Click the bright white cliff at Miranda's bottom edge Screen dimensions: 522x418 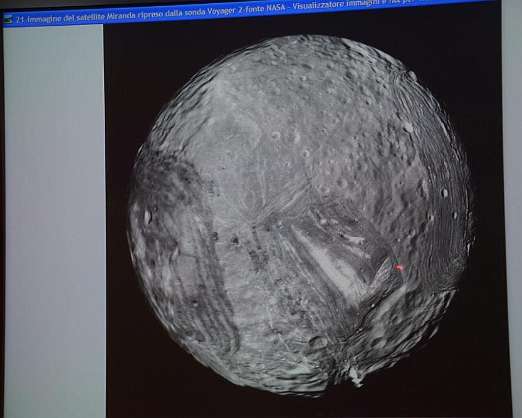point(355,376)
